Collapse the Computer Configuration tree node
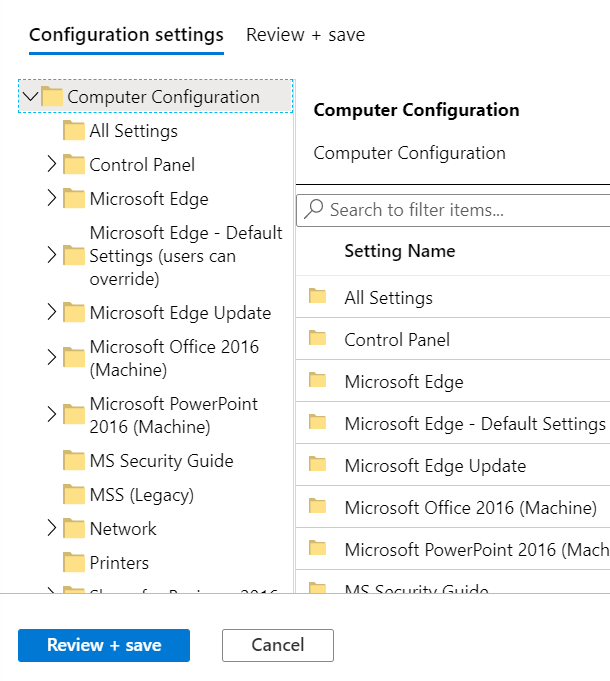Image resolution: width=610 pixels, height=681 pixels. tap(30, 97)
